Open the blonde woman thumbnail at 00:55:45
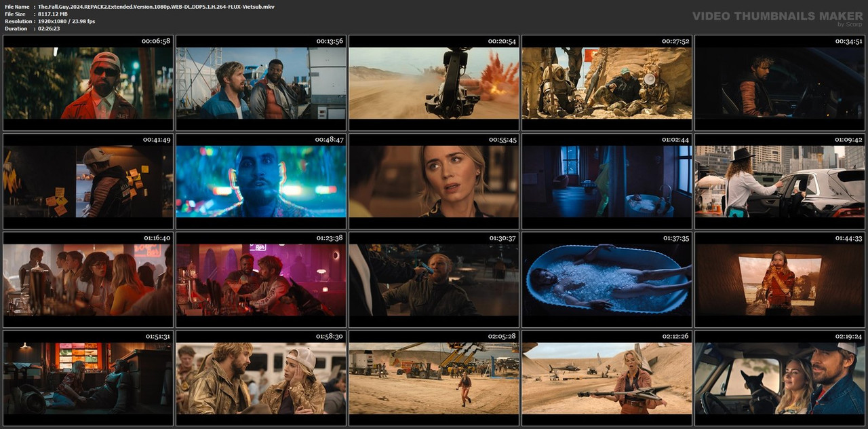 434,181
